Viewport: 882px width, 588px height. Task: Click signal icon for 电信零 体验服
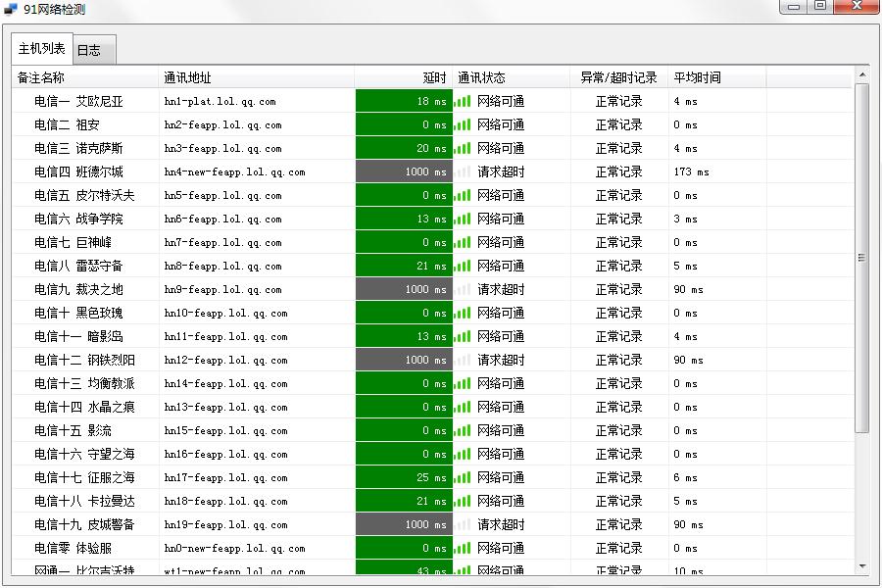[464, 548]
